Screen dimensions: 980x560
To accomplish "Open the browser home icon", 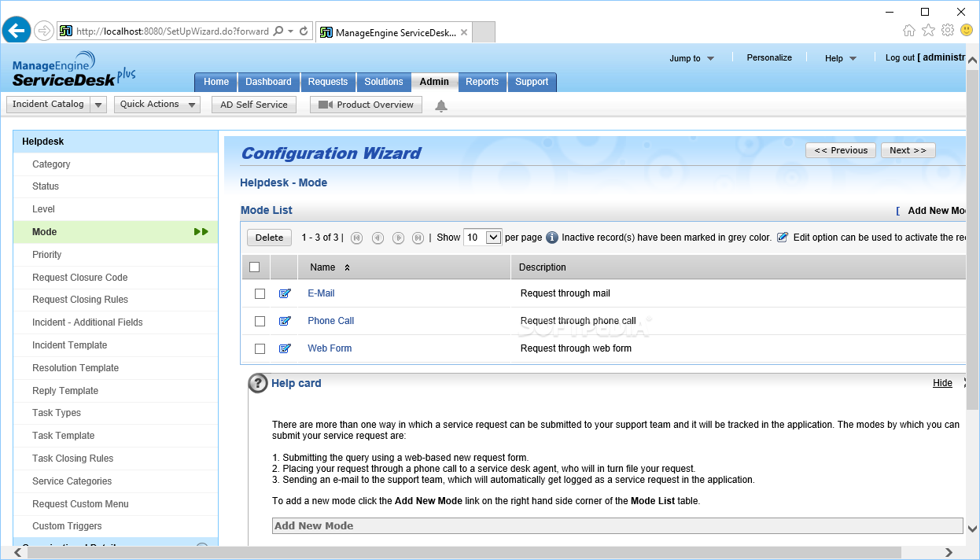I will (909, 31).
